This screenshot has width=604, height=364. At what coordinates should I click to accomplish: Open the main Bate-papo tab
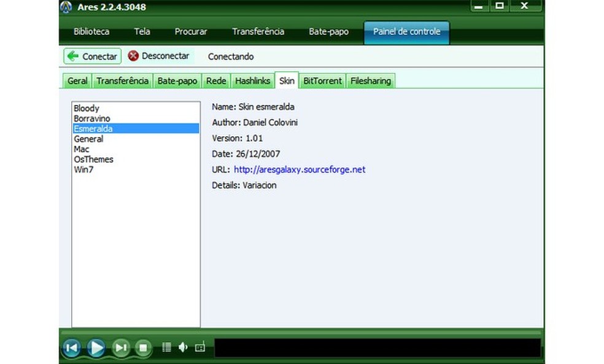pyautogui.click(x=328, y=31)
